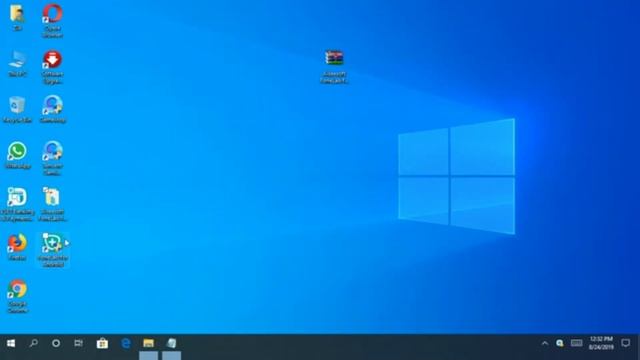Screen dimensions: 640x360
Task: Launch Microsoft Store from the taskbar
Action: tap(102, 343)
